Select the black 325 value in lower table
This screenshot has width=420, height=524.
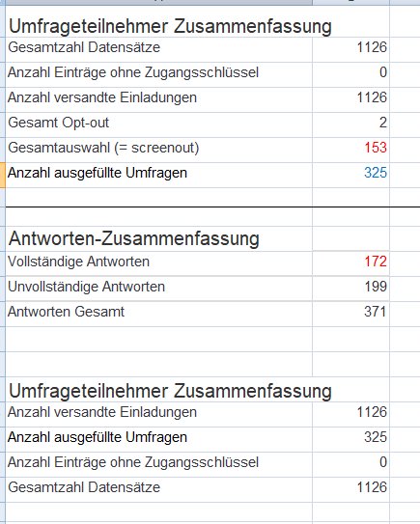(x=350, y=439)
